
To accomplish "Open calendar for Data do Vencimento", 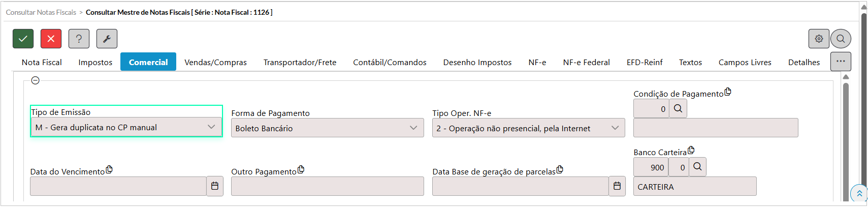I will coord(215,186).
